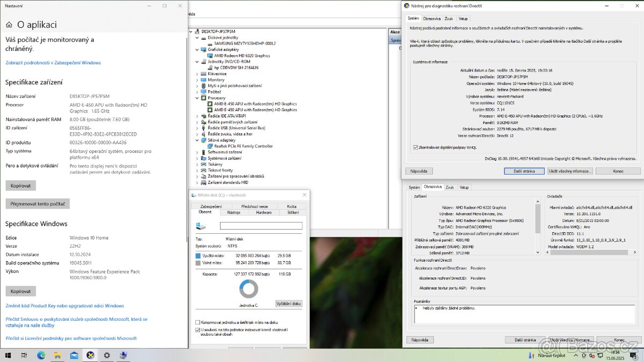
Task: Click the drive label input field
Action: tap(261, 225)
